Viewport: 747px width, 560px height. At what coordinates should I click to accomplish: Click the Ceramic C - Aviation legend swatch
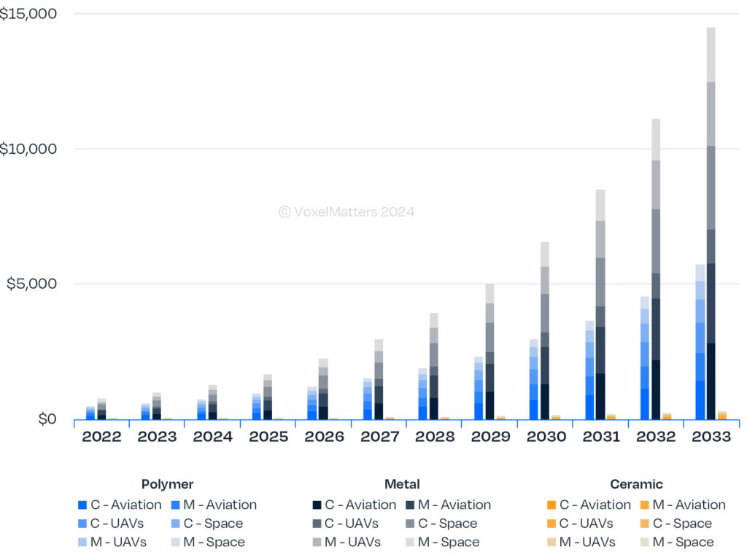pyautogui.click(x=551, y=505)
